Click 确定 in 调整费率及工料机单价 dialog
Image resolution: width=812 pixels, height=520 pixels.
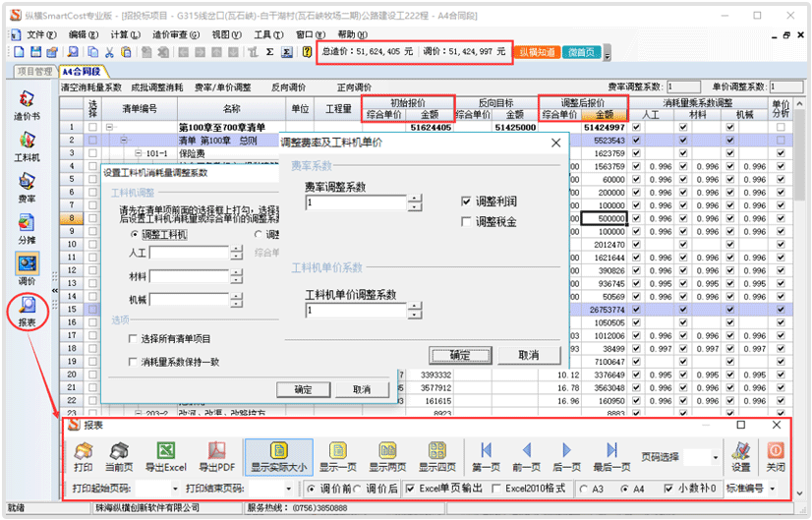pos(459,355)
